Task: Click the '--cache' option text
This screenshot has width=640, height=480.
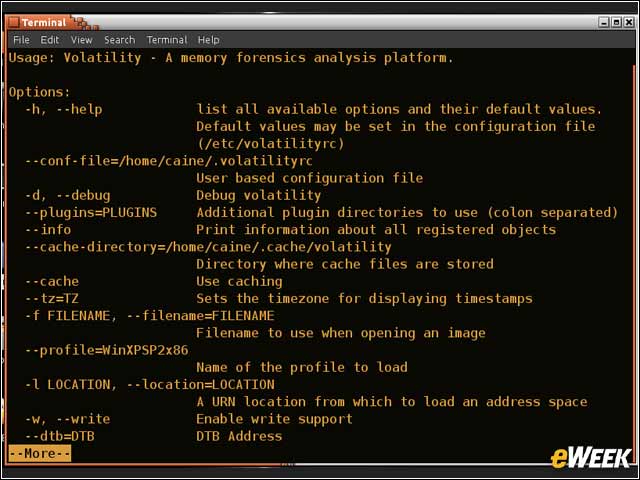Action: coord(51,282)
